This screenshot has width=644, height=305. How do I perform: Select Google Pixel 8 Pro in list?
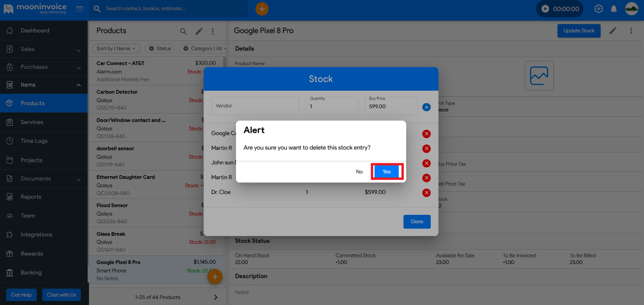click(x=156, y=270)
